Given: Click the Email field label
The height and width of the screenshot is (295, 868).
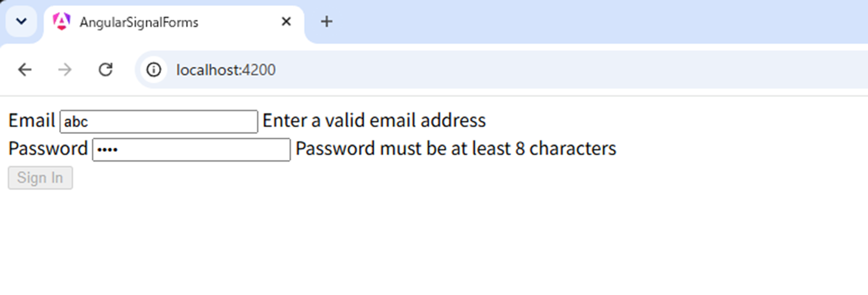Looking at the screenshot, I should point(32,121).
